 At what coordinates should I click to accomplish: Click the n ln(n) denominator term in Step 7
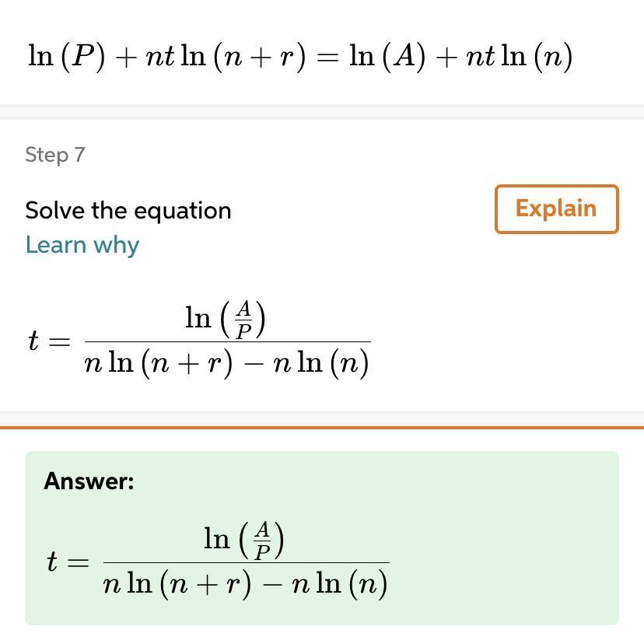coord(320,363)
